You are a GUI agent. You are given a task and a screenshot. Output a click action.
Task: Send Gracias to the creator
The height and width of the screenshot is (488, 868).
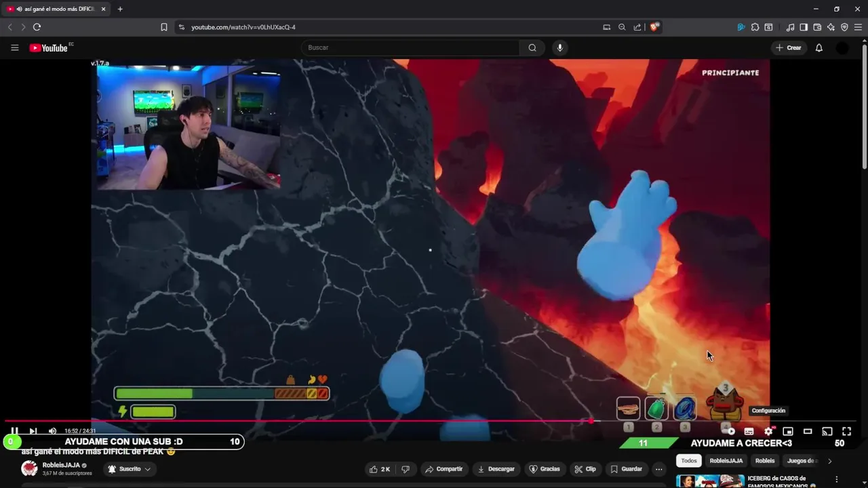(545, 469)
